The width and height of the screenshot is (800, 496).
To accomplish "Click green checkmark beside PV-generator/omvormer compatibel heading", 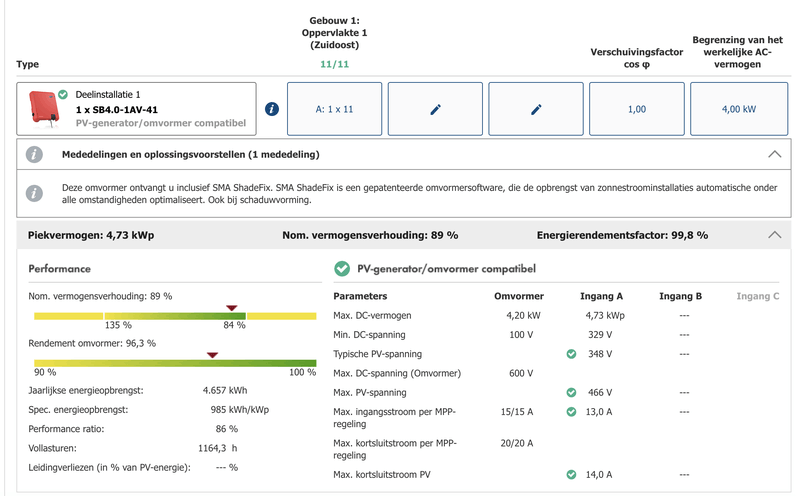I will (x=341, y=269).
